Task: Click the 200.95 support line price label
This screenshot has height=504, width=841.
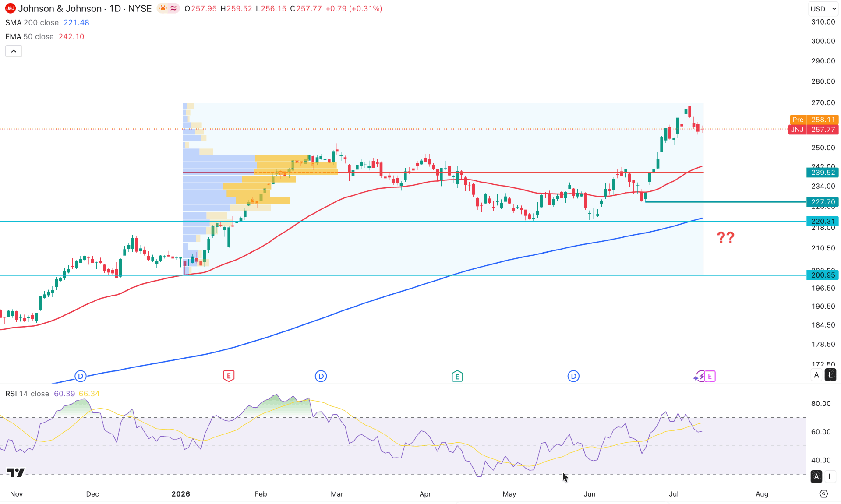Action: point(823,275)
